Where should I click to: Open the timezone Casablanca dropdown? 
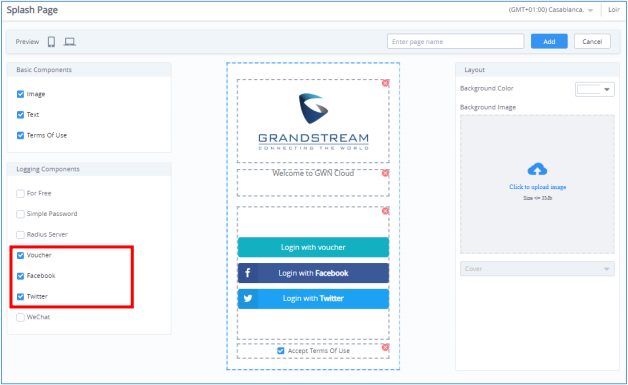[x=551, y=10]
